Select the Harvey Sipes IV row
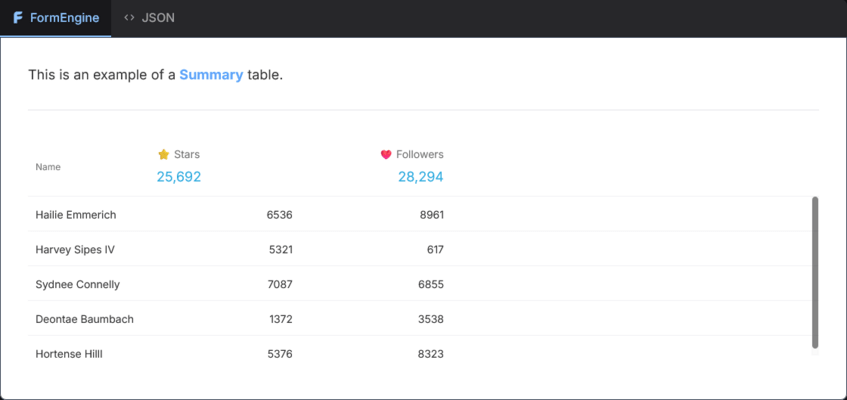847x400 pixels. coord(420,249)
